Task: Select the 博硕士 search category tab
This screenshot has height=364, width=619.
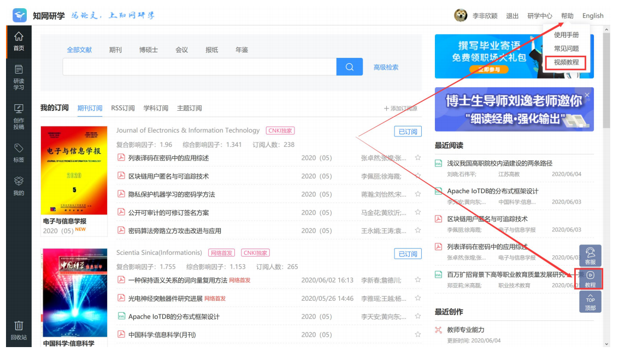Action: [149, 50]
